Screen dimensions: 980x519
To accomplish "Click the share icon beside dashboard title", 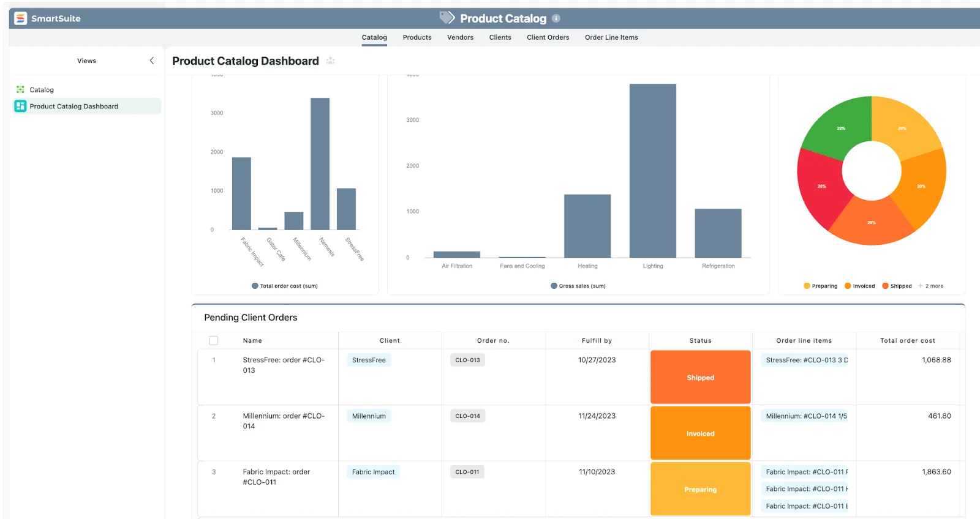I will (330, 61).
